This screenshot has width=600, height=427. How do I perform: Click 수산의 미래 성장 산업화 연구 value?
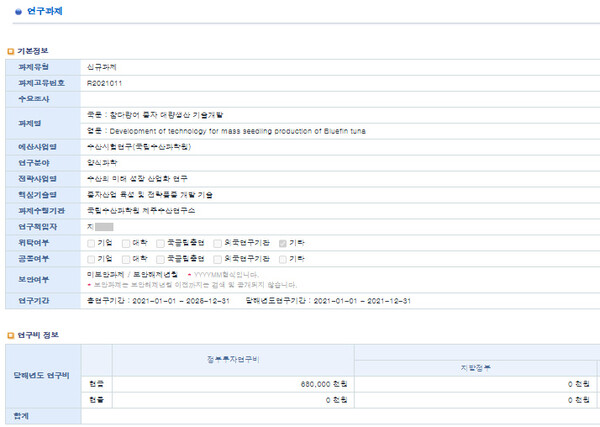pos(137,179)
